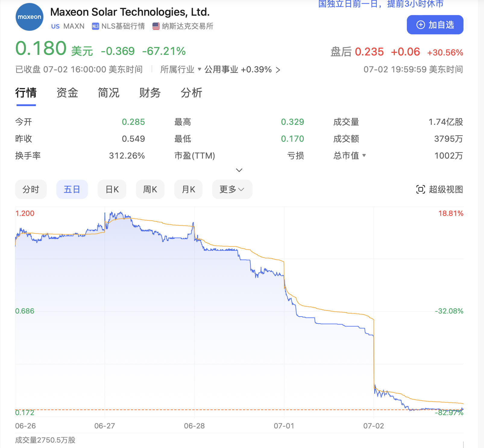The width and height of the screenshot is (484, 448).
Task: Switch chart to 月K monthly view
Action: 188,189
